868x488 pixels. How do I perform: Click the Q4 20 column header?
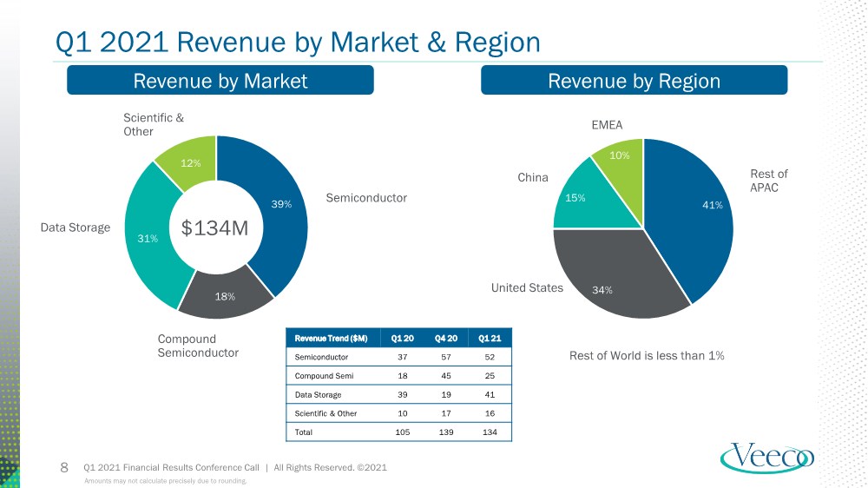pyautogui.click(x=445, y=339)
